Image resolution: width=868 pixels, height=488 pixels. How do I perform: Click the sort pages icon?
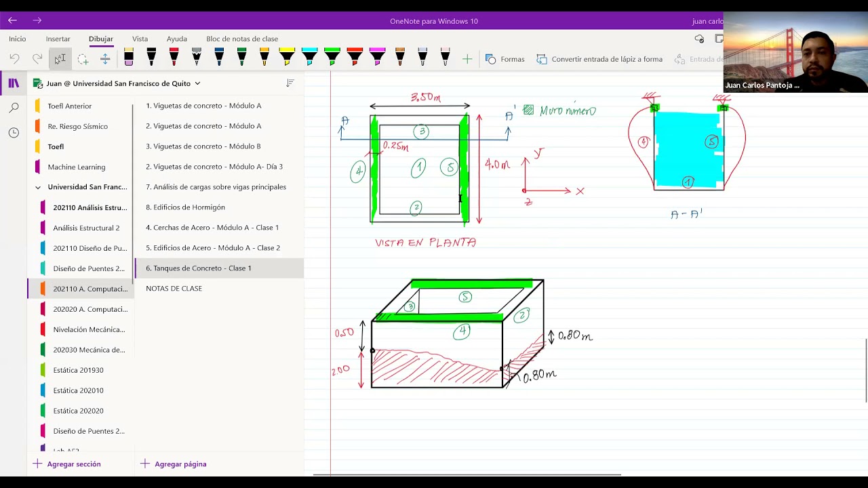pyautogui.click(x=290, y=83)
